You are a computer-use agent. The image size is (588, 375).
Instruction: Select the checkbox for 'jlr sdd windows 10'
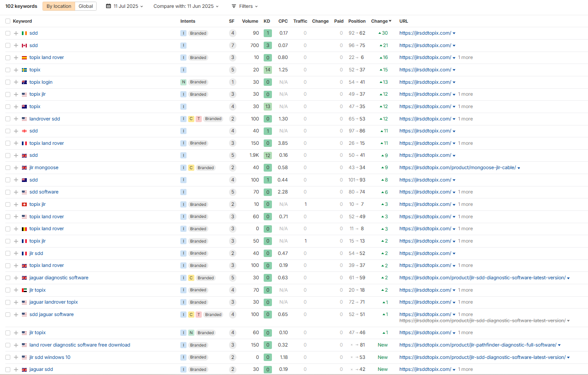tap(8, 357)
